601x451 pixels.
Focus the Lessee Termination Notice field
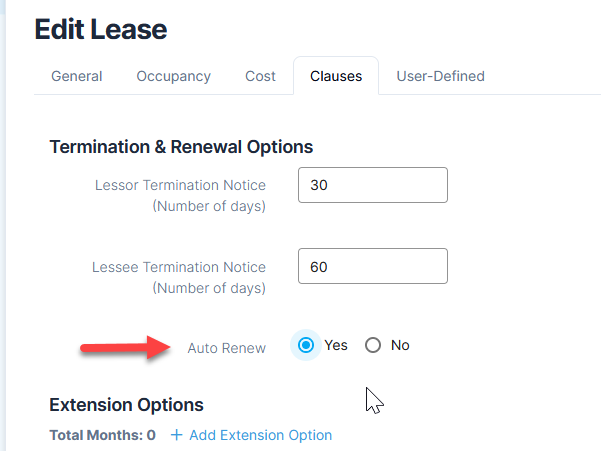click(372, 266)
